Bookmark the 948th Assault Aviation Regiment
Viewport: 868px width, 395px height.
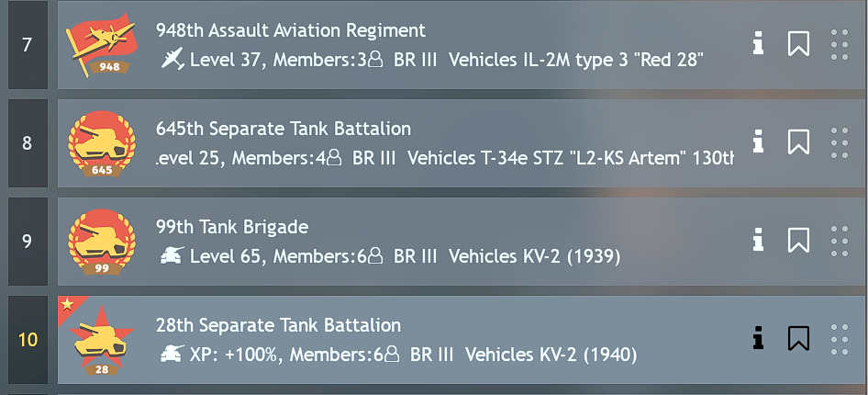(x=798, y=43)
